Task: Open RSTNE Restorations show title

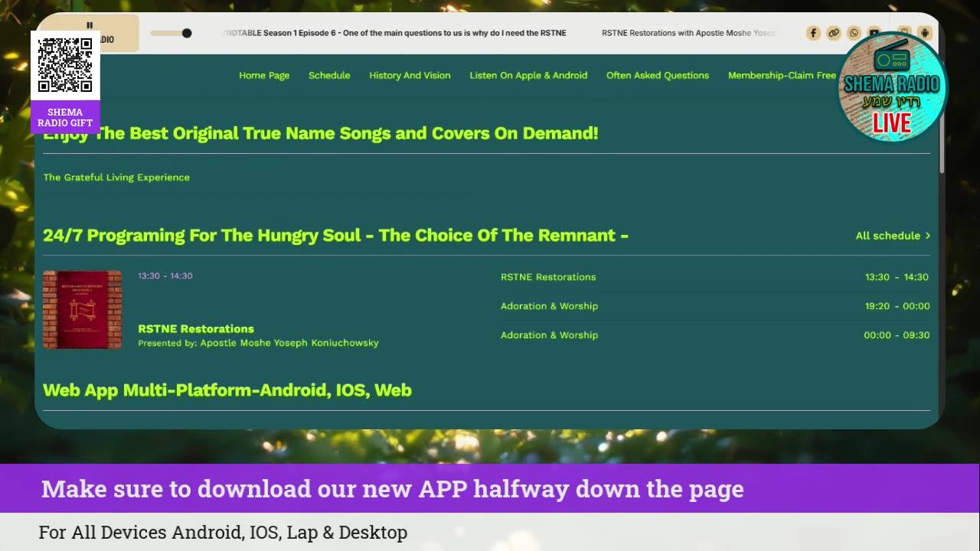Action: (196, 328)
